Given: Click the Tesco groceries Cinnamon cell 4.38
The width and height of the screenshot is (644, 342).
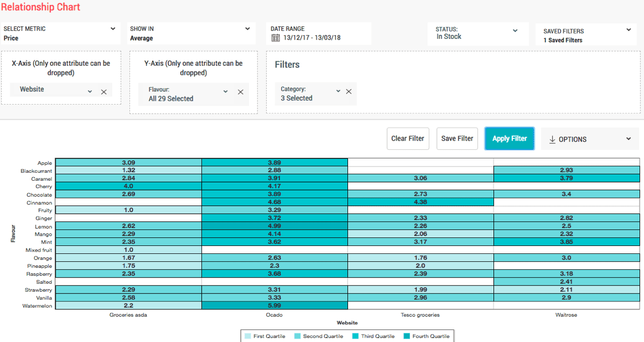Looking at the screenshot, I should (x=421, y=202).
